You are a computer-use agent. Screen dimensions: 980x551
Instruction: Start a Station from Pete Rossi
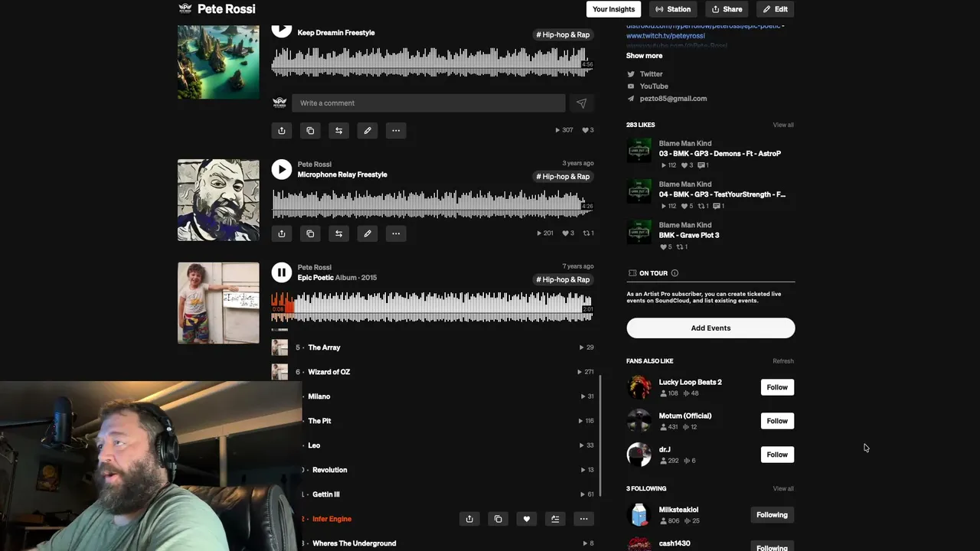(672, 9)
